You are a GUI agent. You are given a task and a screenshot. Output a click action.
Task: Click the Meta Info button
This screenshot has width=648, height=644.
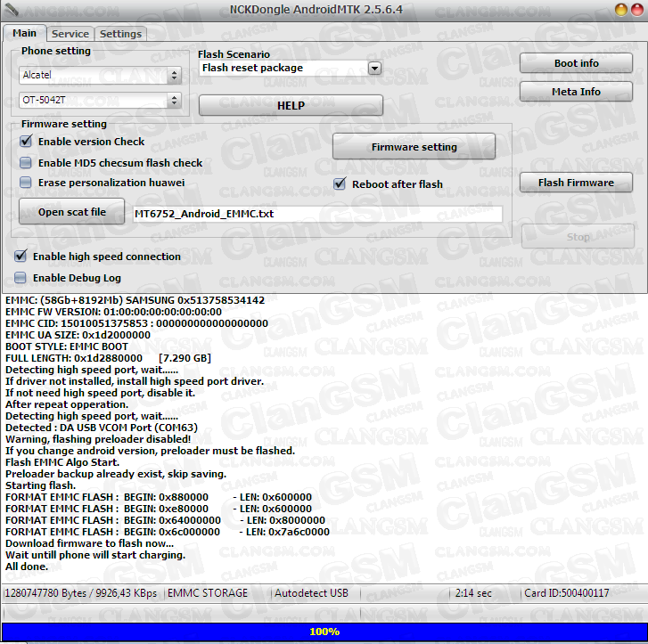coord(576,92)
